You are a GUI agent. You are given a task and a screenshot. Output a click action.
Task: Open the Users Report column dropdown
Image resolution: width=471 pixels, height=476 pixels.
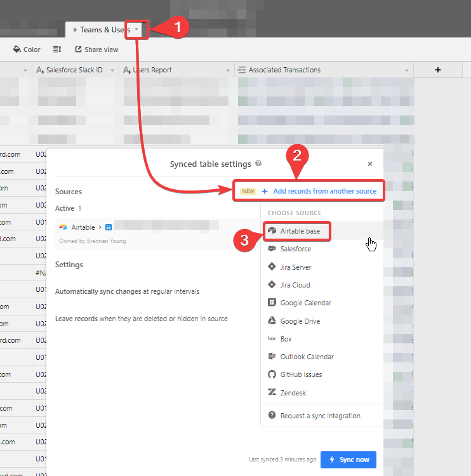coord(228,70)
